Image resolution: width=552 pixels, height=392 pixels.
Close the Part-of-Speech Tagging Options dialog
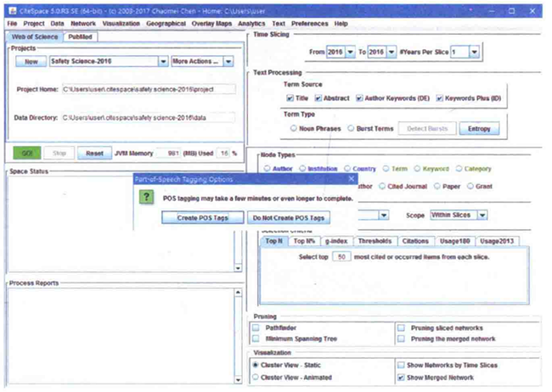pyautogui.click(x=351, y=180)
